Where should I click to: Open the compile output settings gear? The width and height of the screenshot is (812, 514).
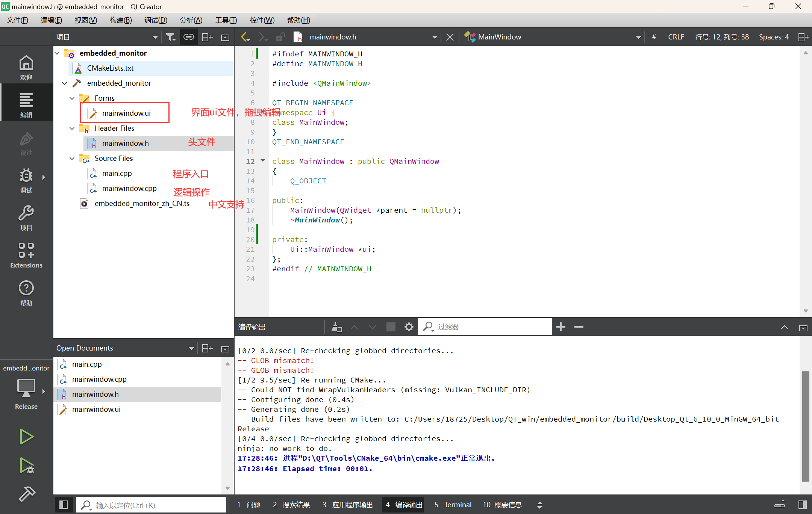pos(409,327)
